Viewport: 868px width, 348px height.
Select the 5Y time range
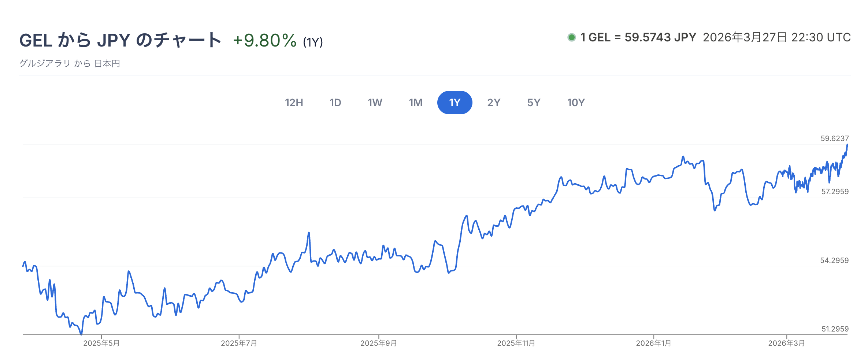534,103
